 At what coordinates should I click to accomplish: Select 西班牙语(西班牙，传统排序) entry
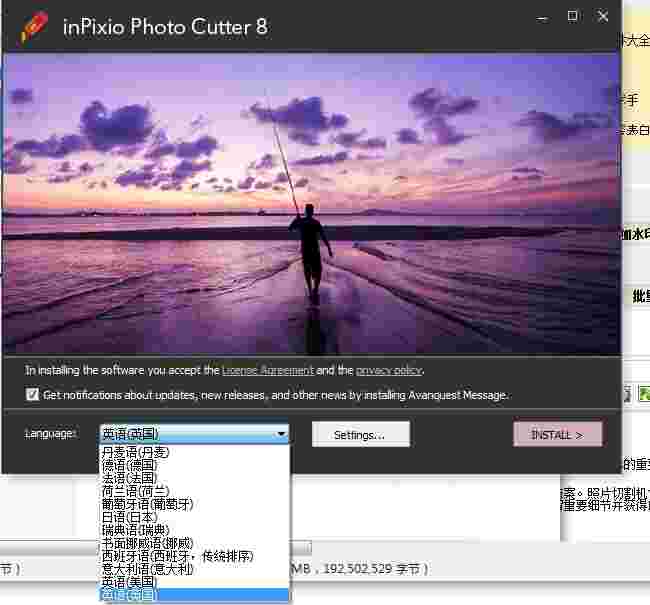(194, 556)
